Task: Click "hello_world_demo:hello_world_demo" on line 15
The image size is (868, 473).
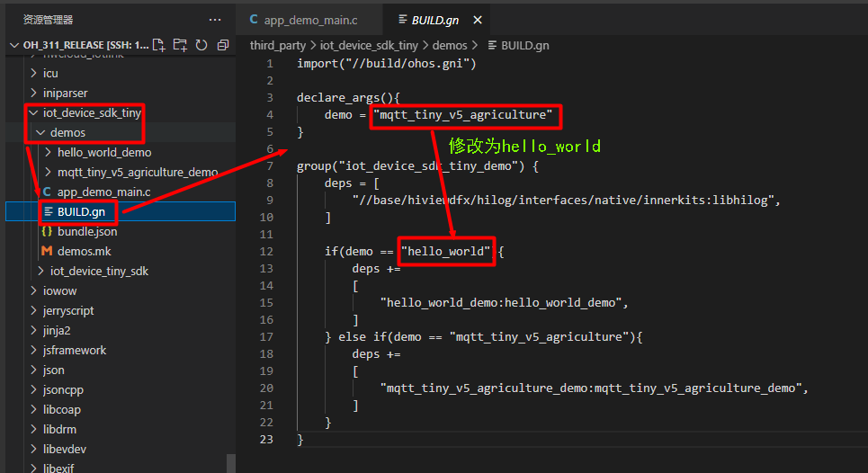Action: 500,303
